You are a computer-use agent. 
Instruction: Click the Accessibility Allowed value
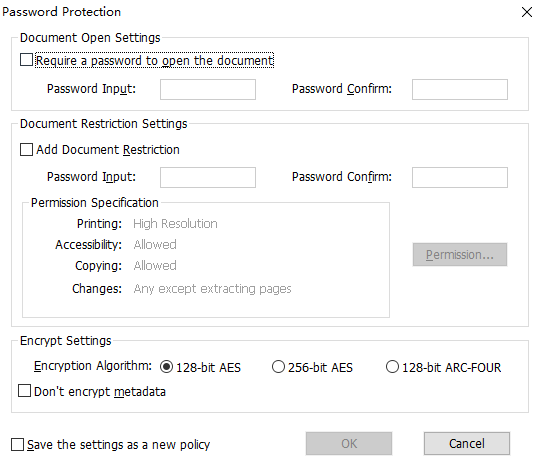point(155,244)
